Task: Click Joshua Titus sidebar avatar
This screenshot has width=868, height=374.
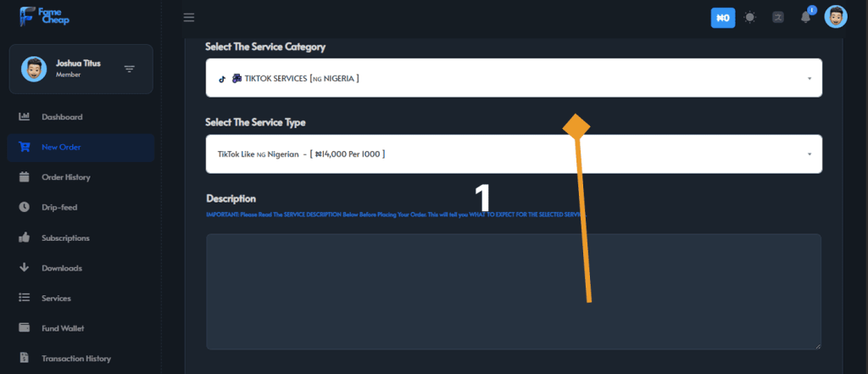Action: pyautogui.click(x=34, y=69)
